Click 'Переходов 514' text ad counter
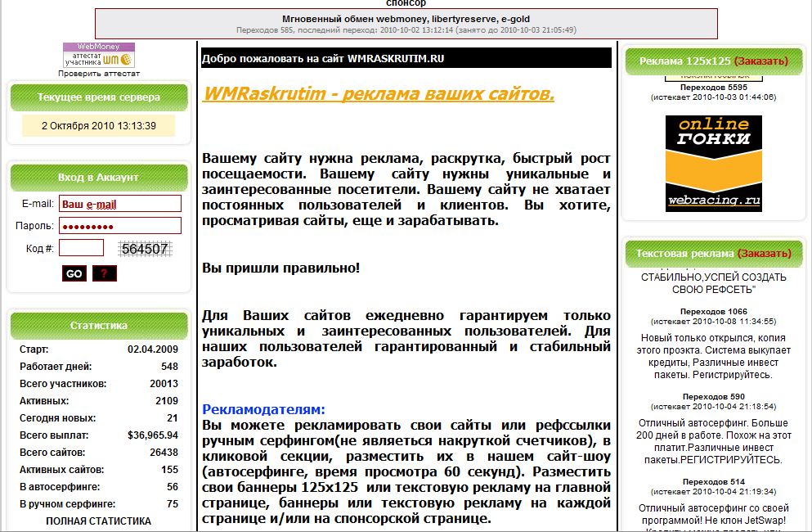The image size is (812, 532). coord(714,482)
